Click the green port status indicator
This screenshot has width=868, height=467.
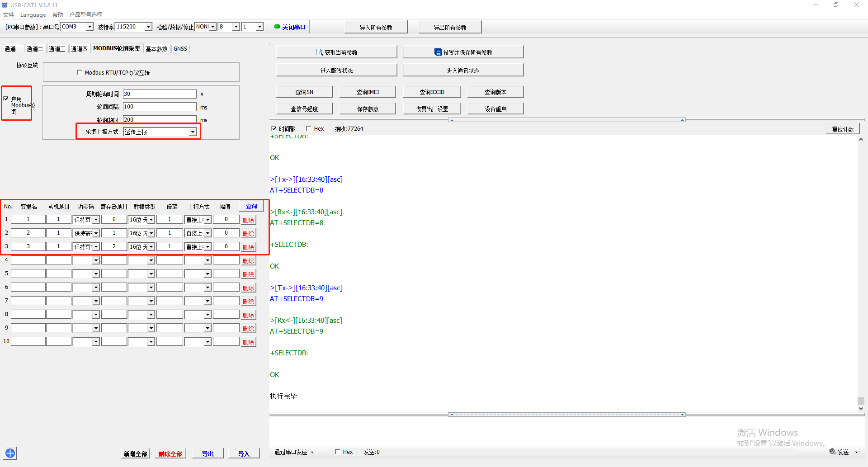point(277,27)
